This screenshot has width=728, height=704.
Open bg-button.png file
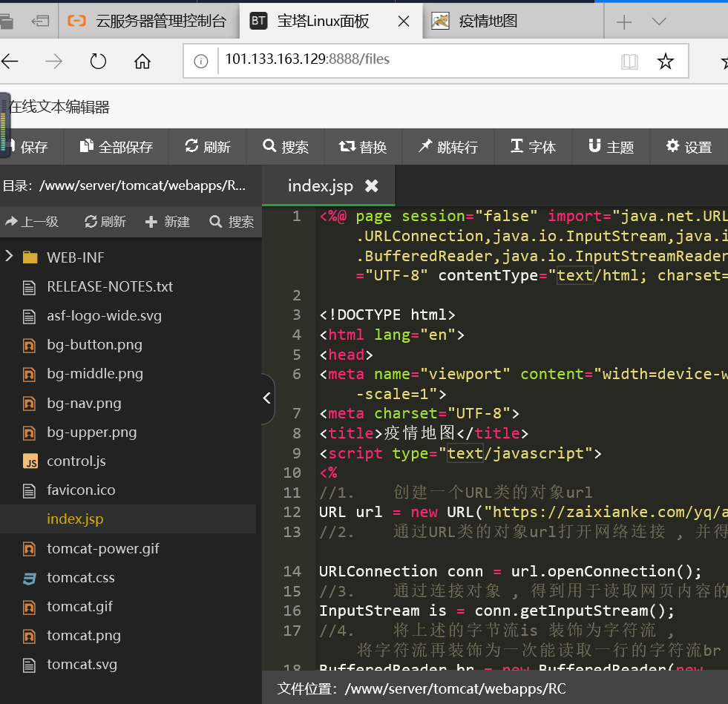click(94, 345)
